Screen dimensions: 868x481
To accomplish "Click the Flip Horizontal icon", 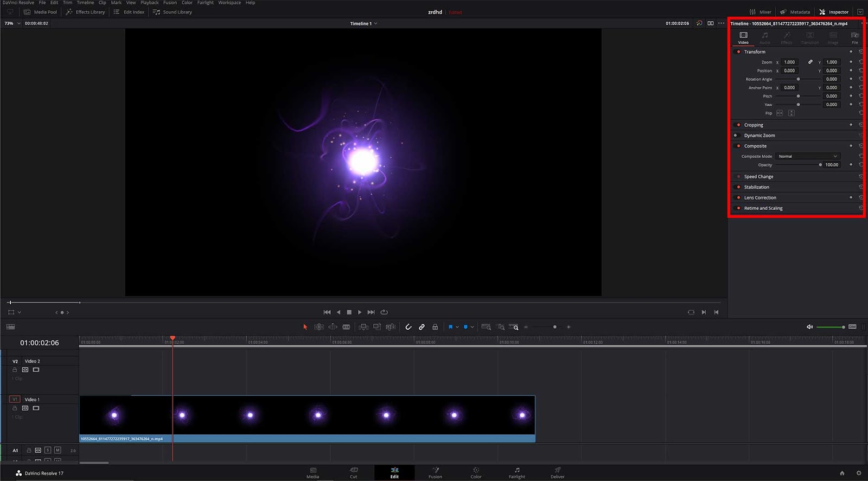I will click(780, 113).
